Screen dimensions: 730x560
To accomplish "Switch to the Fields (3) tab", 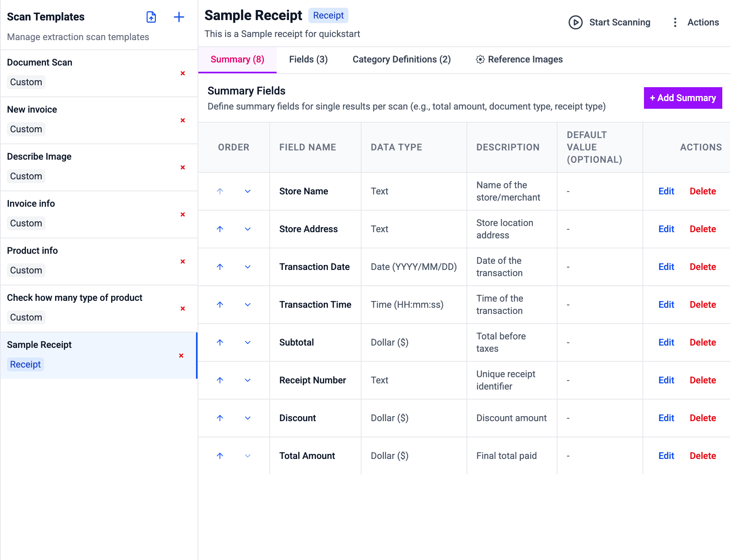I will (x=308, y=59).
